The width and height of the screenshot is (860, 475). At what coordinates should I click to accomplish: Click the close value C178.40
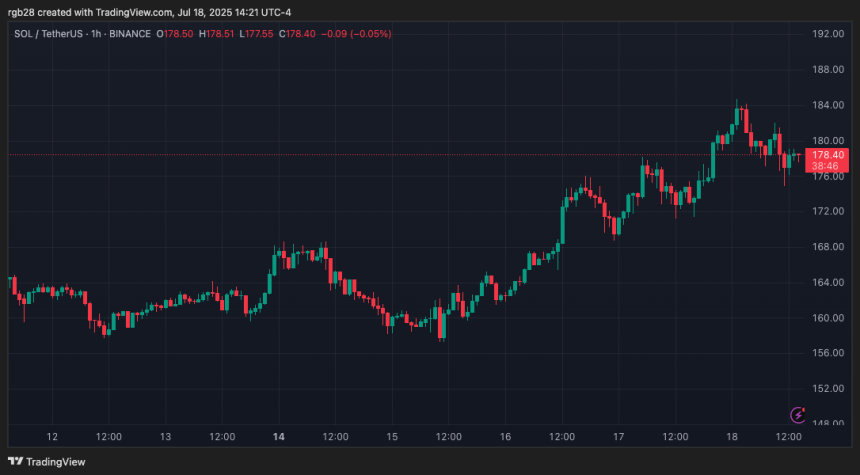pos(303,34)
